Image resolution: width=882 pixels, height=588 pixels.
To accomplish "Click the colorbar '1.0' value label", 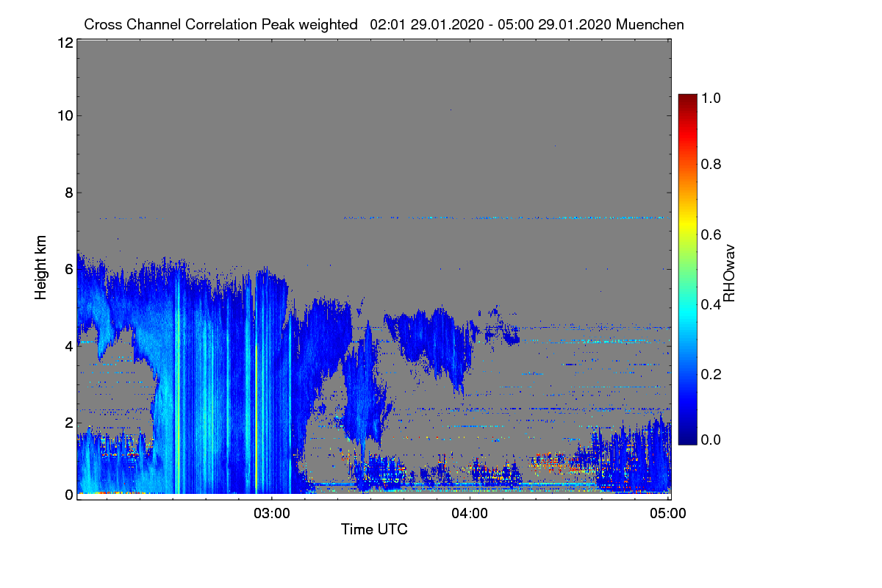I will tap(711, 97).
